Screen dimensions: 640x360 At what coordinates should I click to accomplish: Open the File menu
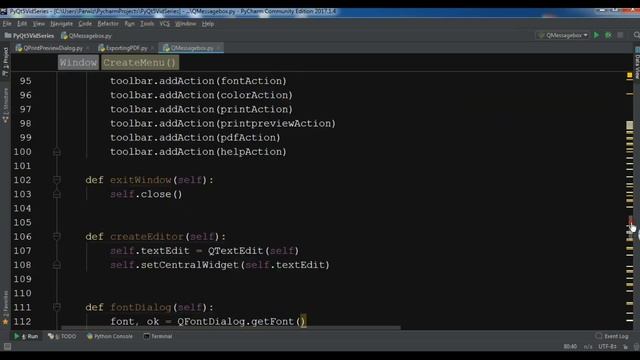pos(7,24)
